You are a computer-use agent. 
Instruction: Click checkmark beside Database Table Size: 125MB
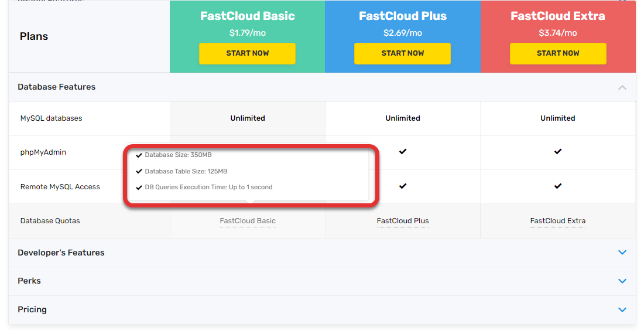pos(139,171)
